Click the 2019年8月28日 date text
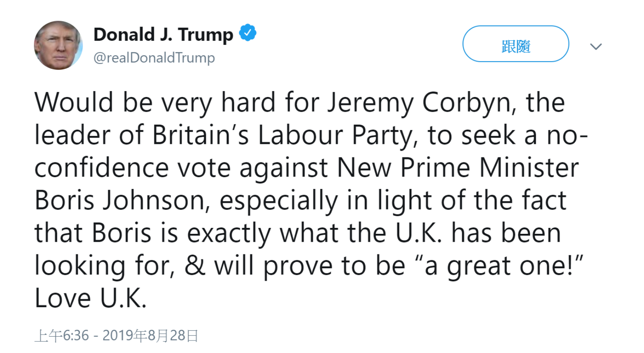Viewport: 644px width, 353px height. click(150, 335)
